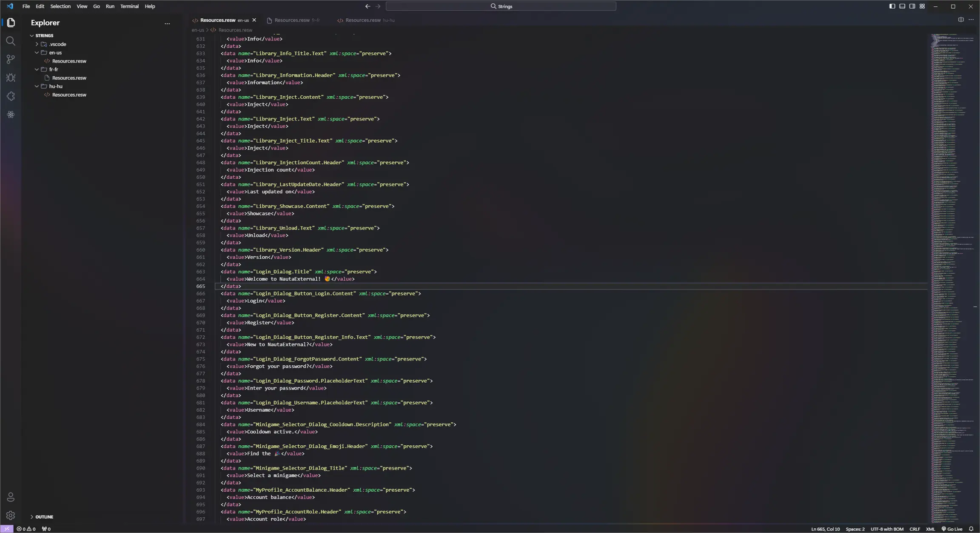
Task: Open the Explorer view in activity bar
Action: coord(11,23)
